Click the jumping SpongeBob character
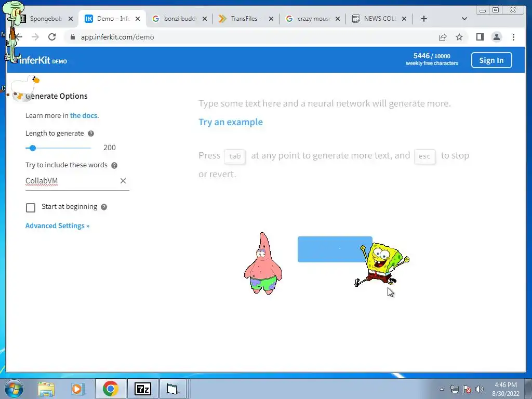Screen dimensions: 532x399 [382, 264]
